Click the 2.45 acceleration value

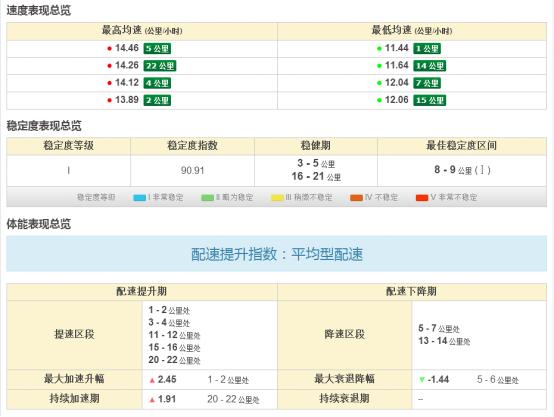coord(167,380)
